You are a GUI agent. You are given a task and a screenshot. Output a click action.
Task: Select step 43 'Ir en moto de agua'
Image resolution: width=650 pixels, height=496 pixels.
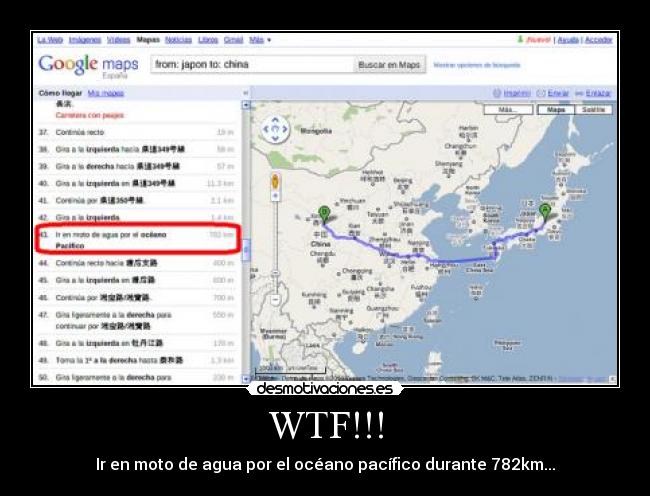138,240
